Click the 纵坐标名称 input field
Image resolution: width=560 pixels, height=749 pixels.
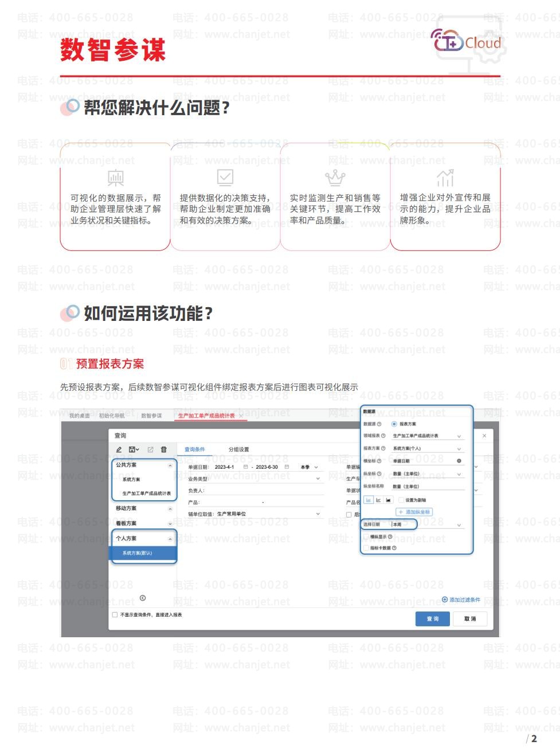428,487
